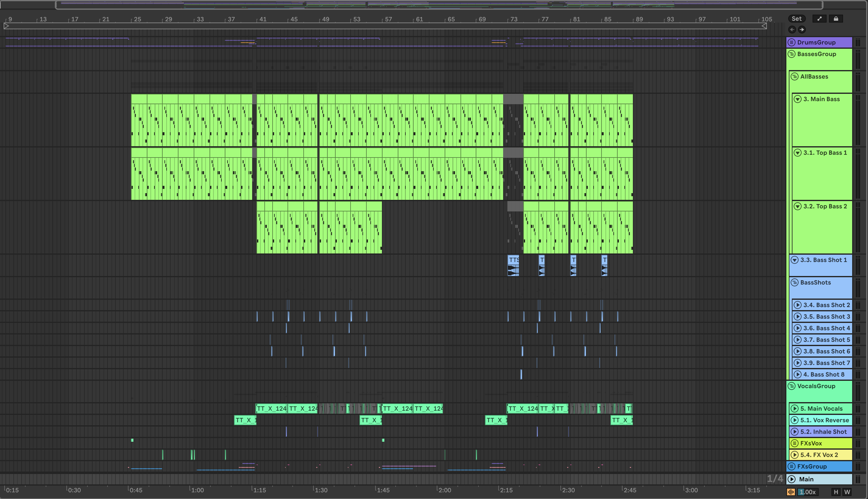Screen dimensions: 868x499
Task: Toggle Optimize Arrangement Height H button
Action: 836,492
